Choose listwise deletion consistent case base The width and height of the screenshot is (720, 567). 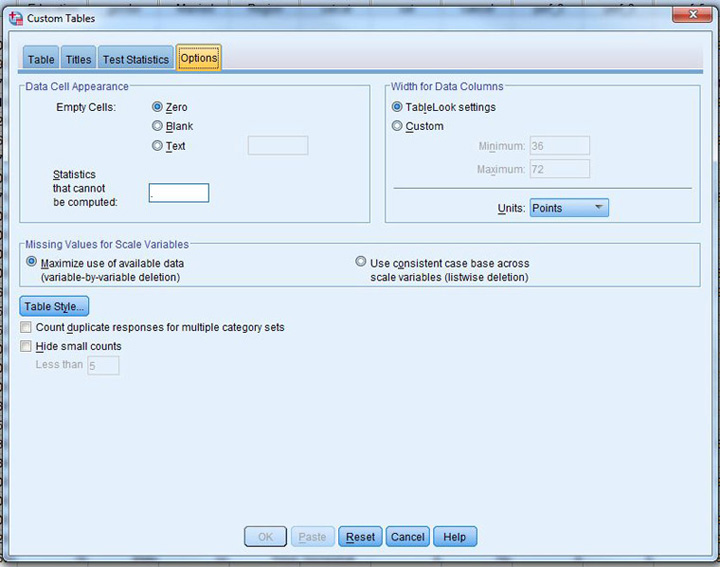point(361,263)
